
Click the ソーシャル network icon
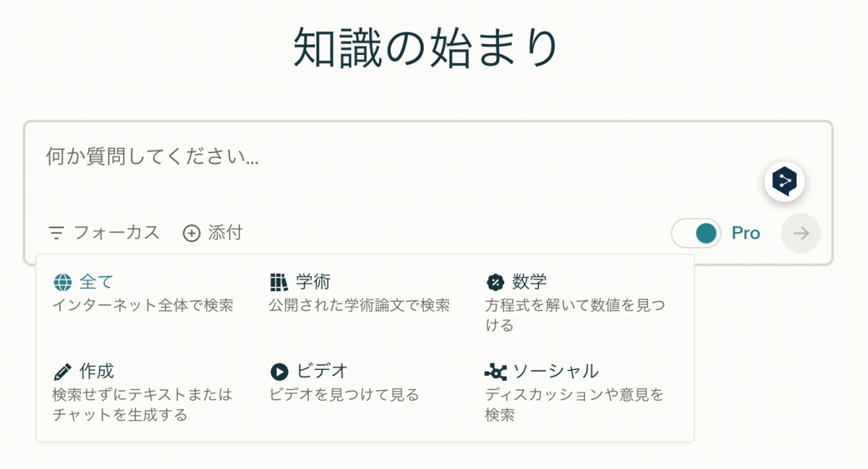pos(495,372)
